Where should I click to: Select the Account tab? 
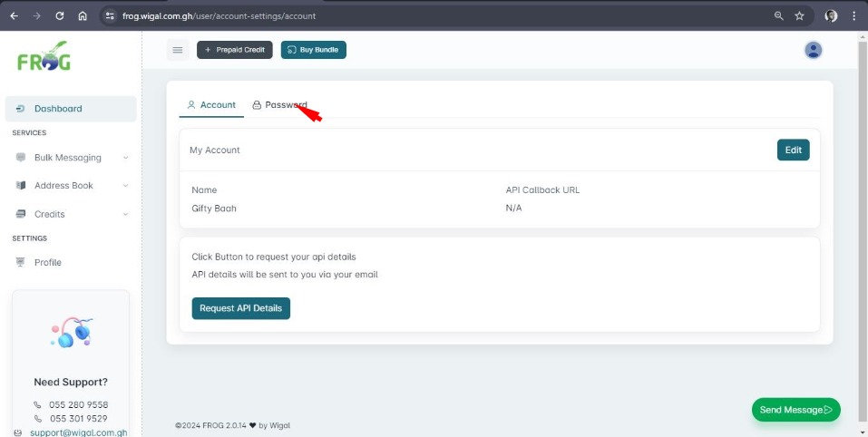pos(211,105)
